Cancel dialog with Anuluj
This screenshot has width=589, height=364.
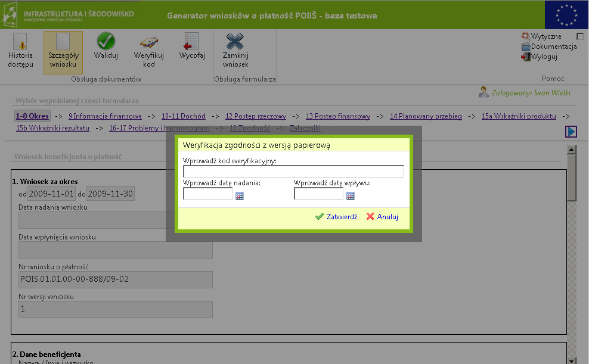coord(382,216)
